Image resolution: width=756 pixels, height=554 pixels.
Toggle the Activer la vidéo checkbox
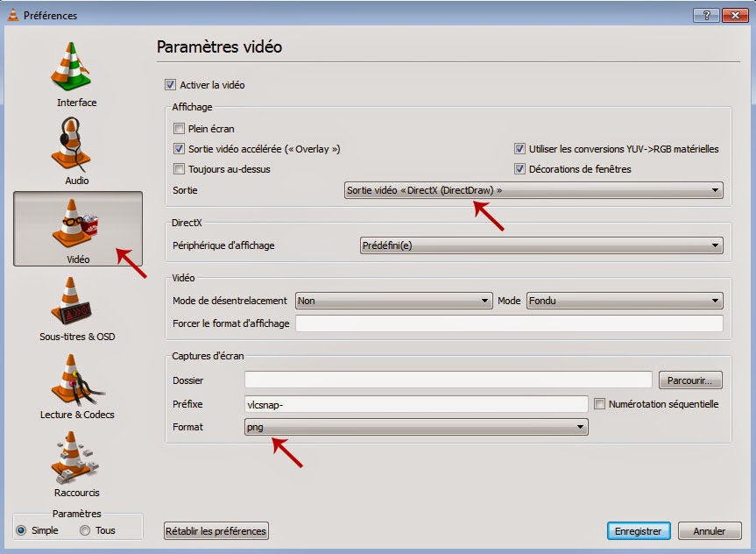pyautogui.click(x=170, y=85)
